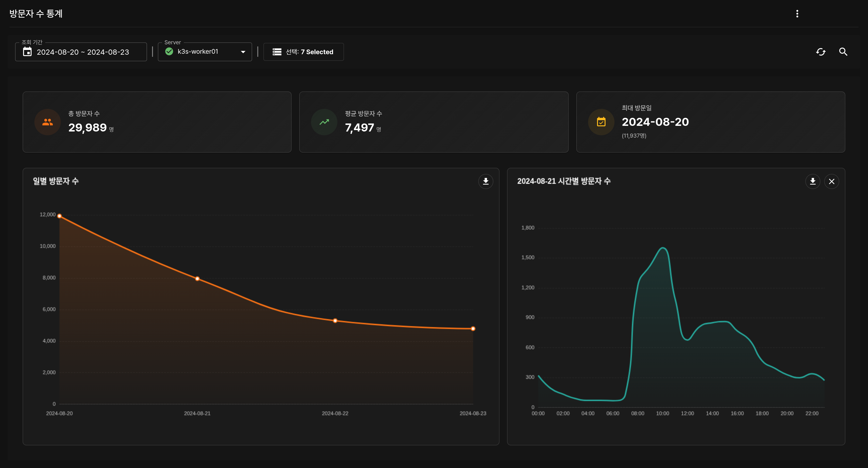The width and height of the screenshot is (868, 468).
Task: Click the refresh icon
Action: point(820,52)
